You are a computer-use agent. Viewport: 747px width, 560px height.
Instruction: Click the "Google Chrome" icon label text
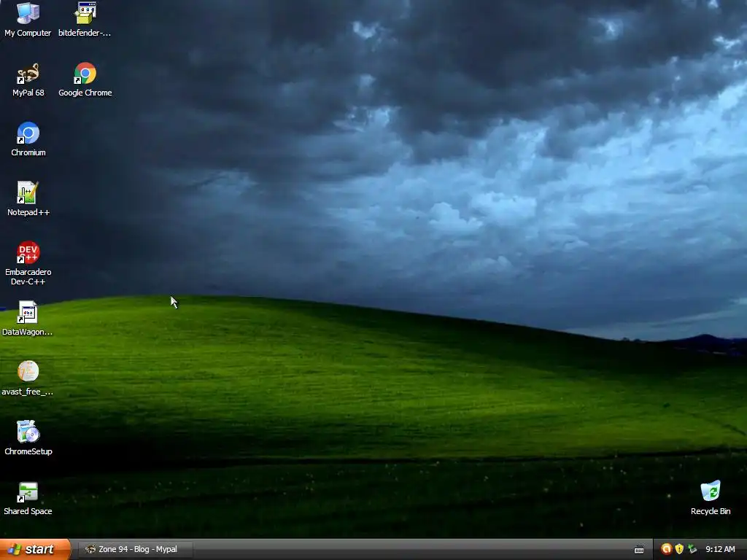pos(85,93)
